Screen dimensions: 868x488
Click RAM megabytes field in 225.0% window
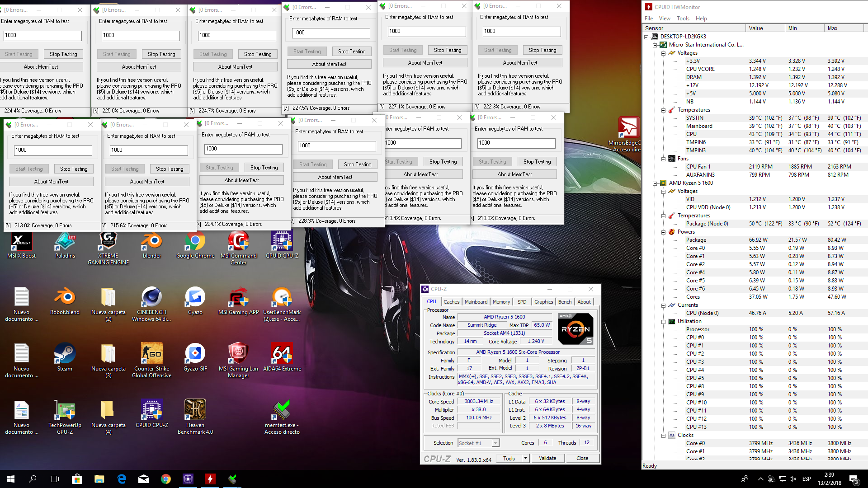(x=141, y=36)
